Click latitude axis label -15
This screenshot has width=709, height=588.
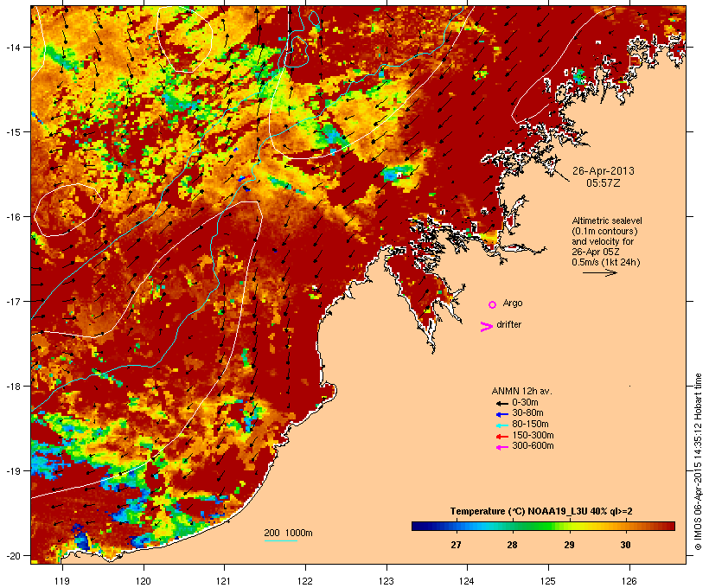point(12,132)
